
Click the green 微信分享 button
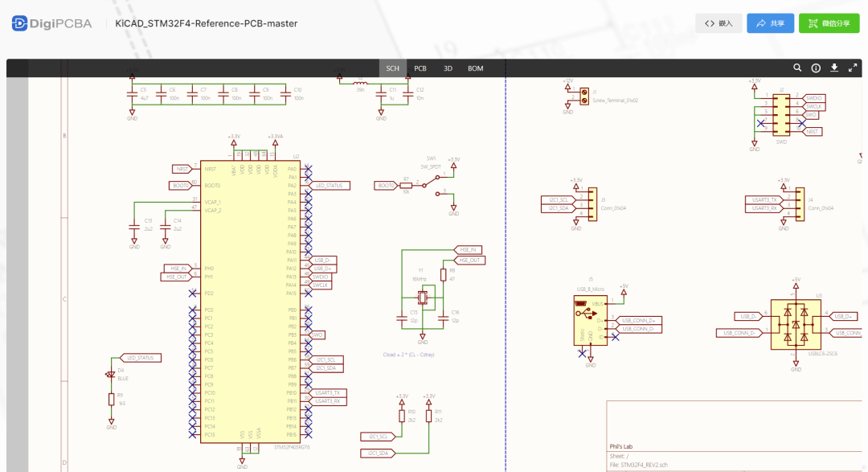(829, 23)
